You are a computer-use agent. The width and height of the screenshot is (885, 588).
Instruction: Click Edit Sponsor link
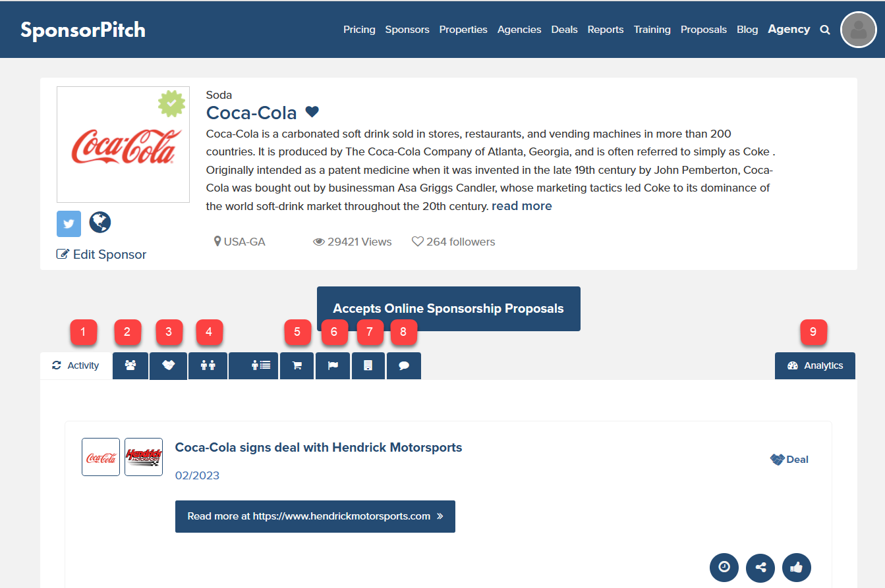[x=101, y=254]
